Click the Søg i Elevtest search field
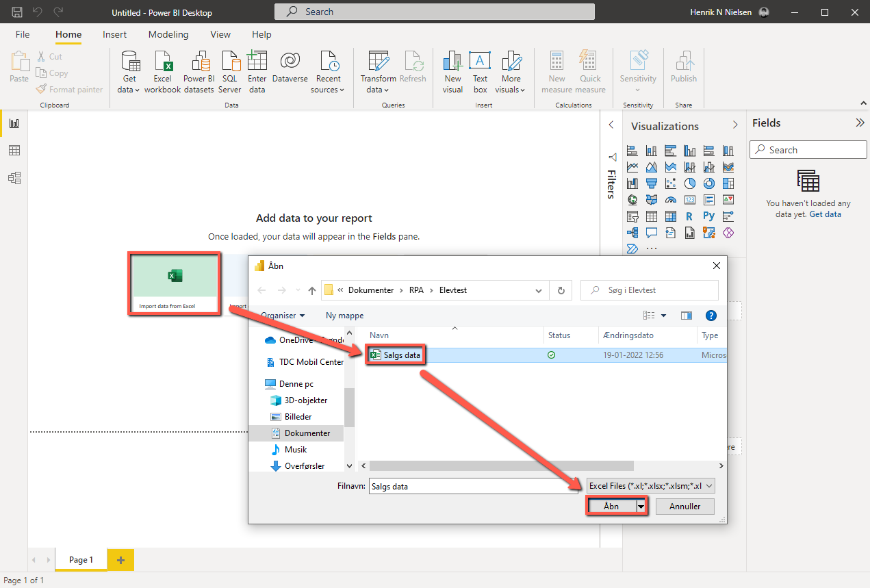 click(x=650, y=290)
